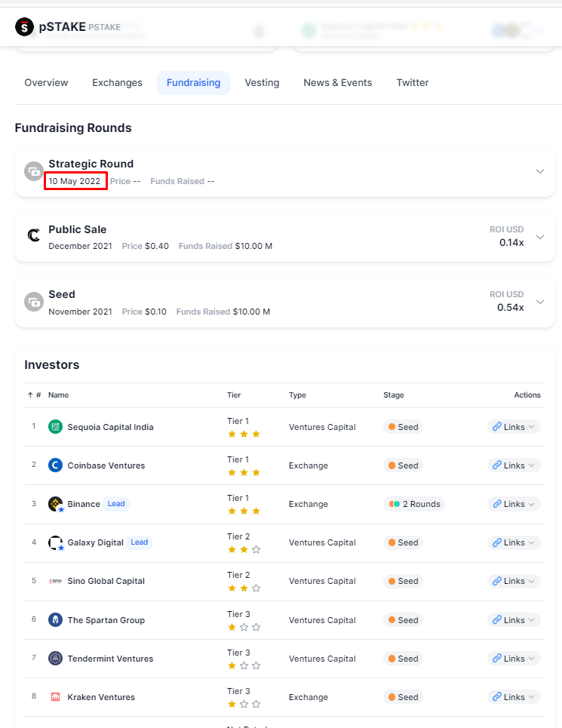Click the Lead badge next to Binance
The image size is (562, 728).
[116, 504]
